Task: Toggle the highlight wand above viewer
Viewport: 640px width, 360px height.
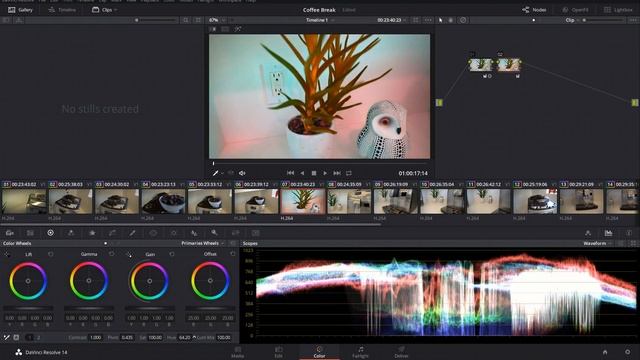Action: [x=238, y=29]
